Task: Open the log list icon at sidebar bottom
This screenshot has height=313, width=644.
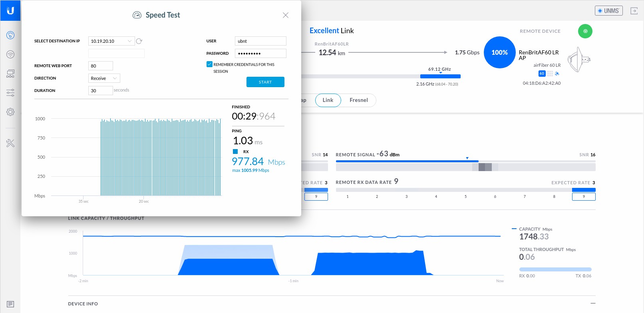Action: coord(10,304)
